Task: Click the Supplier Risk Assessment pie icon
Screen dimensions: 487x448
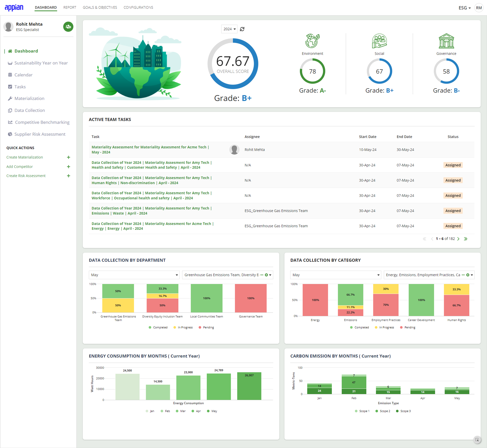Action: point(10,134)
